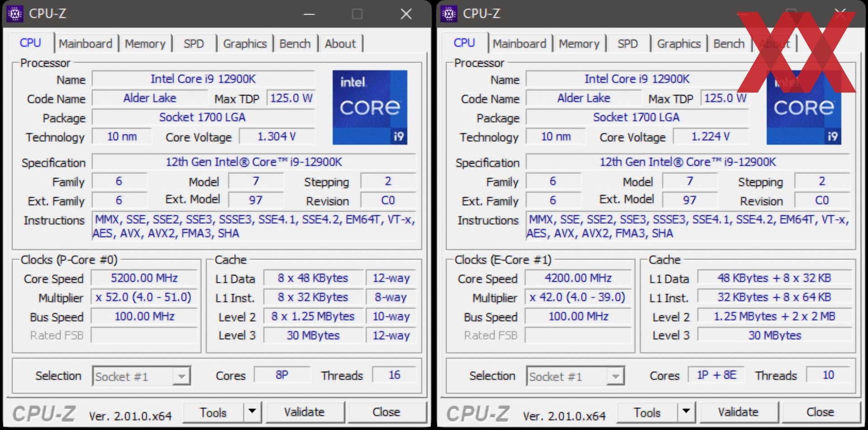Click Specification field in left window
The height and width of the screenshot is (430, 868).
click(x=254, y=162)
